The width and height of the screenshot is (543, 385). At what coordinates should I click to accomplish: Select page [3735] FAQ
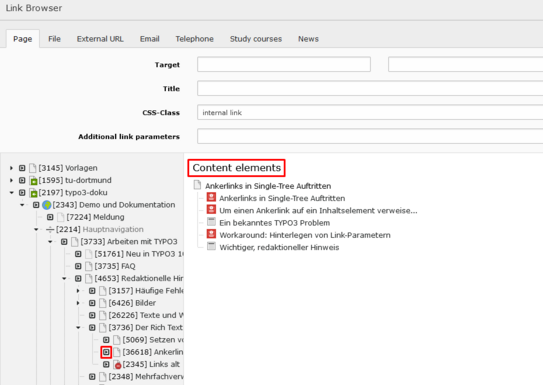click(x=115, y=266)
